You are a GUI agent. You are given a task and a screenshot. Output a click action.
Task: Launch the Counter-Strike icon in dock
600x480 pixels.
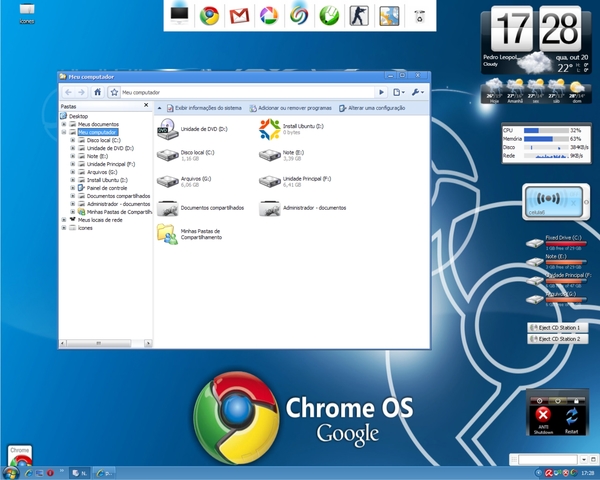pyautogui.click(x=359, y=16)
